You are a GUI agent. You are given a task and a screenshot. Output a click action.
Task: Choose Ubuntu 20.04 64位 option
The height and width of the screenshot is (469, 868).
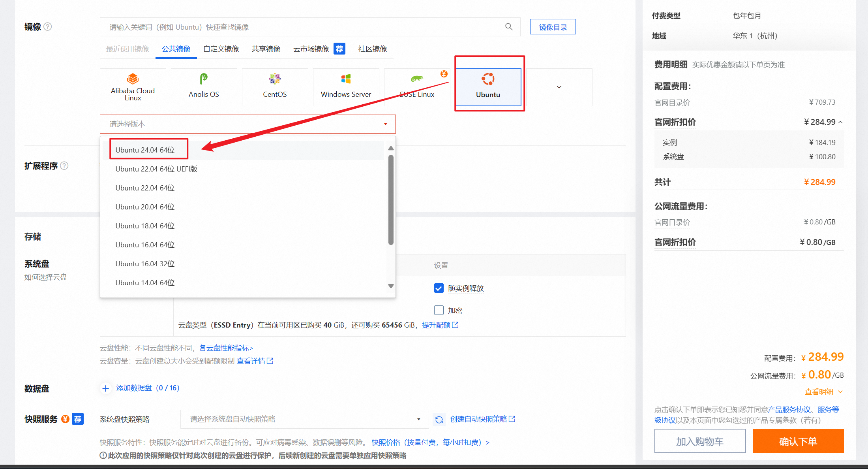(x=243, y=207)
